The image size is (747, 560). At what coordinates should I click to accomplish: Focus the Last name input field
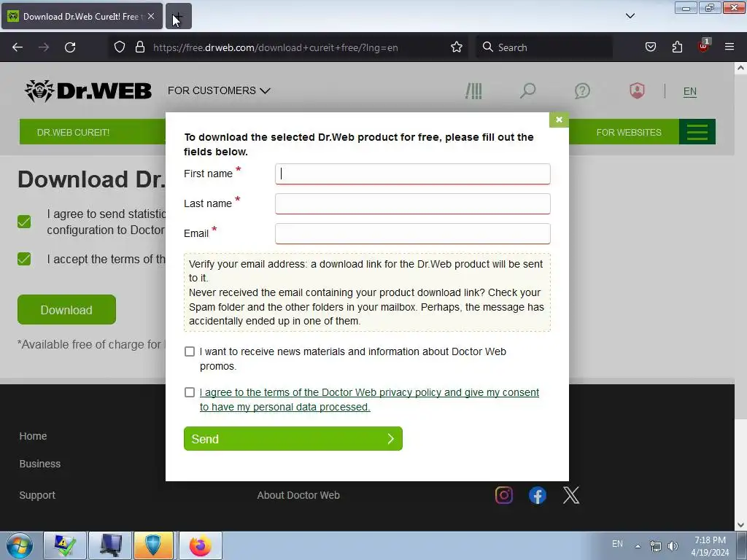point(413,204)
